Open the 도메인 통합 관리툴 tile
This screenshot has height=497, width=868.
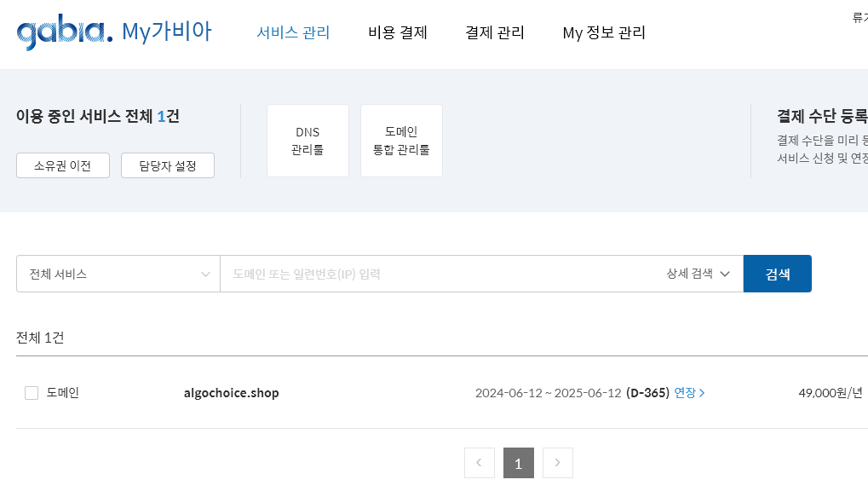[401, 141]
